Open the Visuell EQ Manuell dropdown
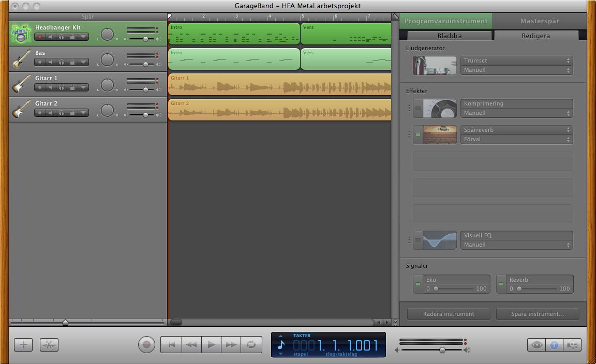The image size is (596, 364). (516, 245)
